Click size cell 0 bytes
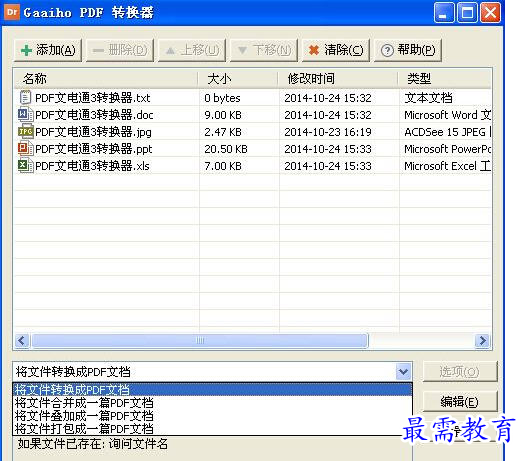Viewport: 524px width, 461px height. (x=222, y=98)
